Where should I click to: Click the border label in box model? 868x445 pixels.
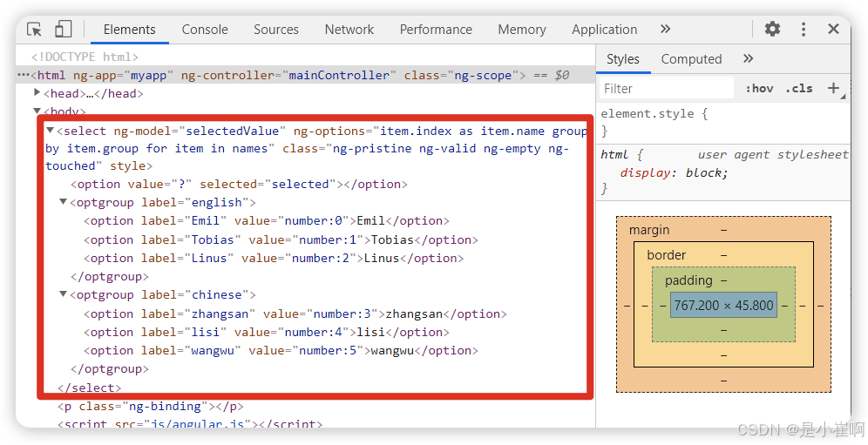point(667,255)
